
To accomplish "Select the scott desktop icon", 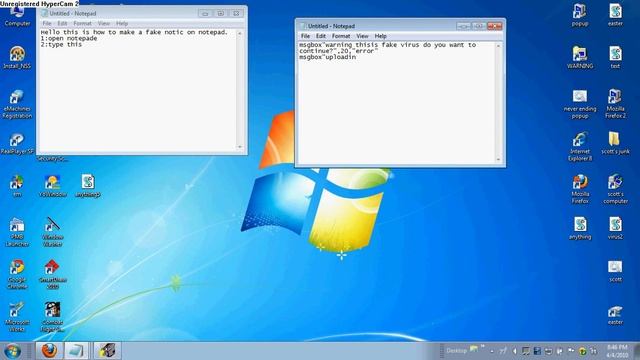I will click(615, 272).
